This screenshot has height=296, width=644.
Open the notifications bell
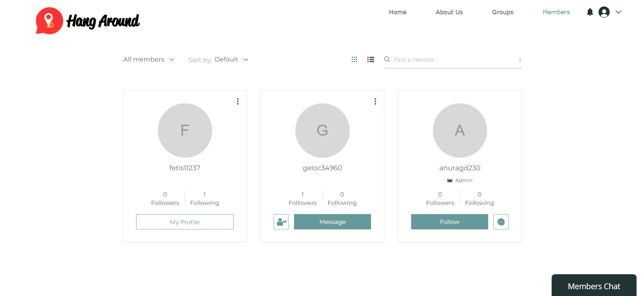590,12
